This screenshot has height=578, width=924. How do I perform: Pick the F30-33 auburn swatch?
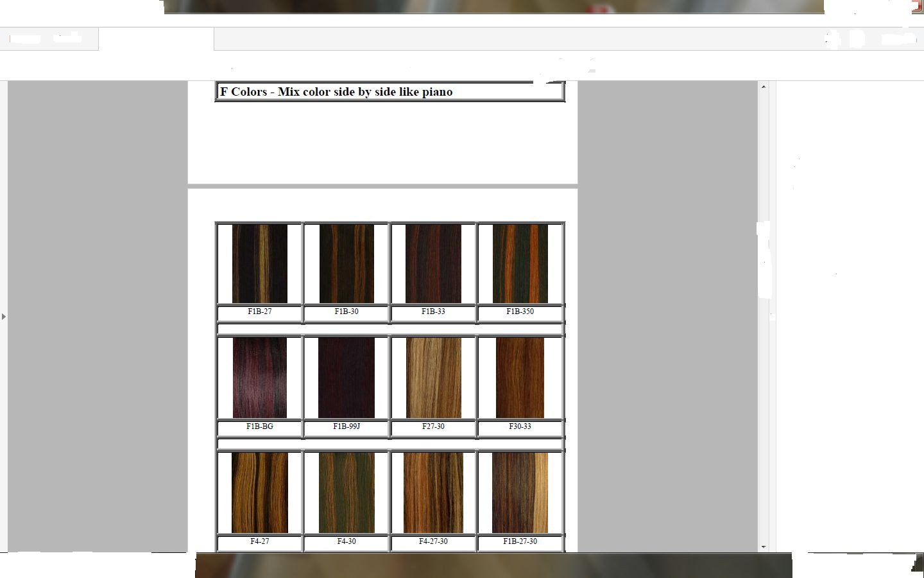pos(520,378)
